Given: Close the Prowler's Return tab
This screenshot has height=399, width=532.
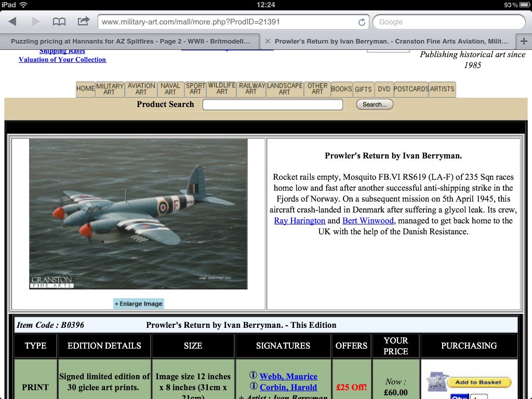Looking at the screenshot, I should 268,41.
